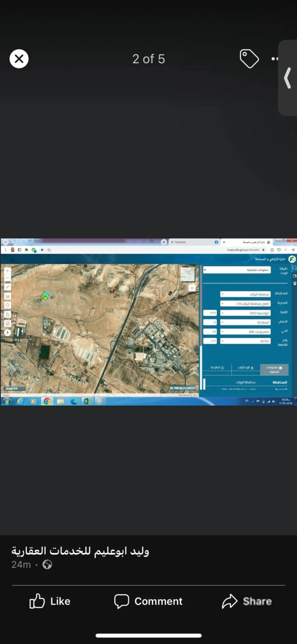This screenshot has height=644, width=297.
Task: Click the browser extensions puzzle icon
Action: point(26,250)
